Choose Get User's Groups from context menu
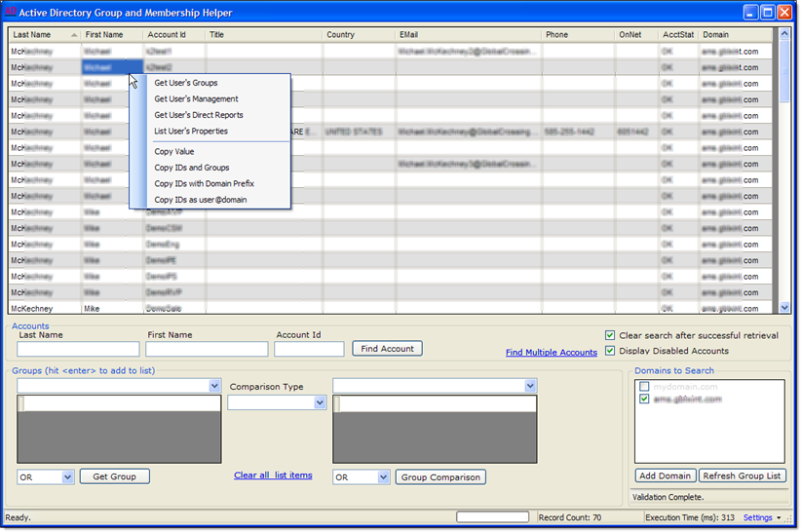 tap(186, 83)
